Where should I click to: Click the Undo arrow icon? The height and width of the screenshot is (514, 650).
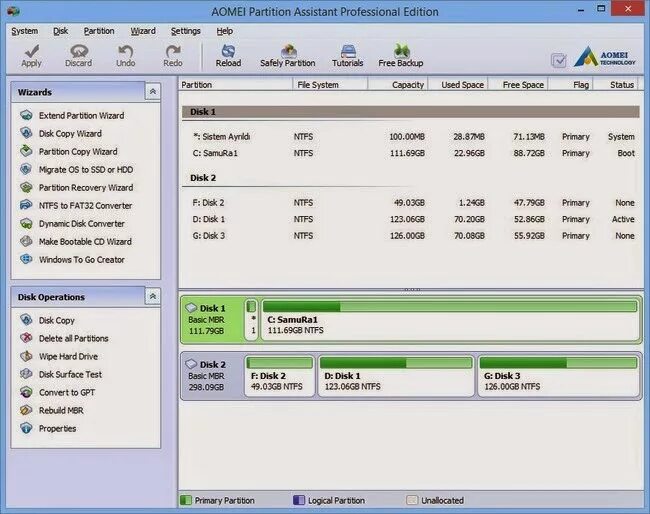[x=126, y=51]
